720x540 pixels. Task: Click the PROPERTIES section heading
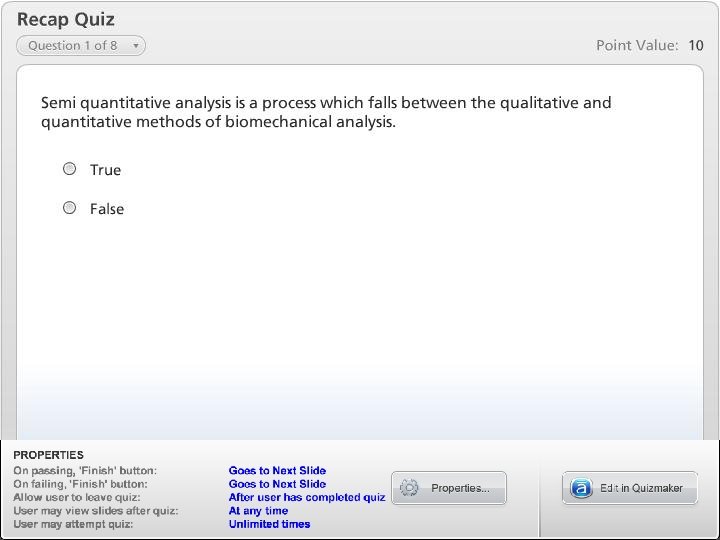point(48,455)
